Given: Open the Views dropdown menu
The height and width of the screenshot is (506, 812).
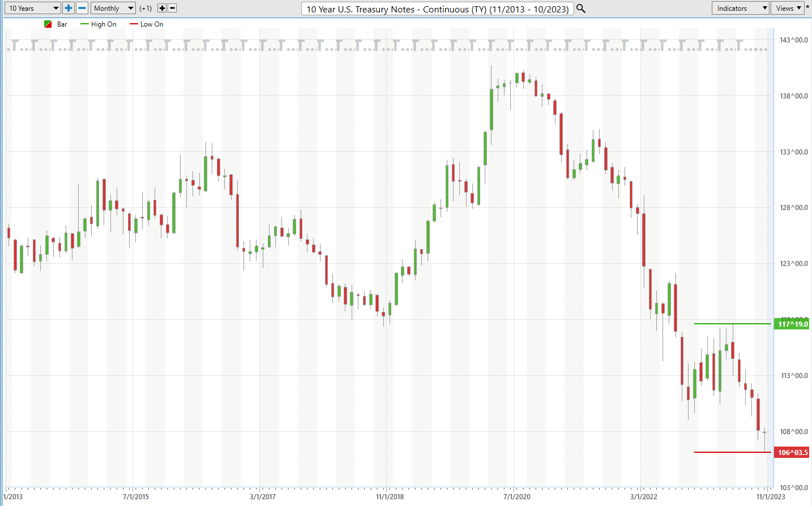Looking at the screenshot, I should (788, 8).
